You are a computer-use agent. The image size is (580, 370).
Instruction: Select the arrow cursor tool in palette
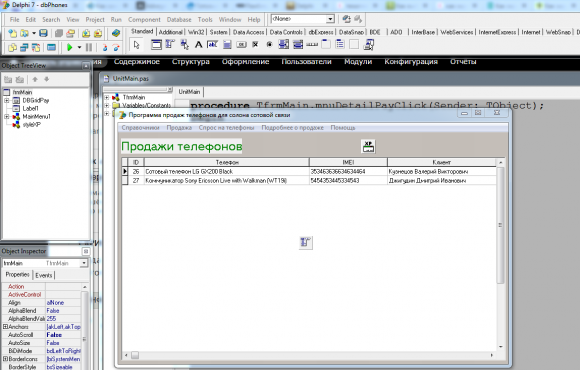pos(137,45)
